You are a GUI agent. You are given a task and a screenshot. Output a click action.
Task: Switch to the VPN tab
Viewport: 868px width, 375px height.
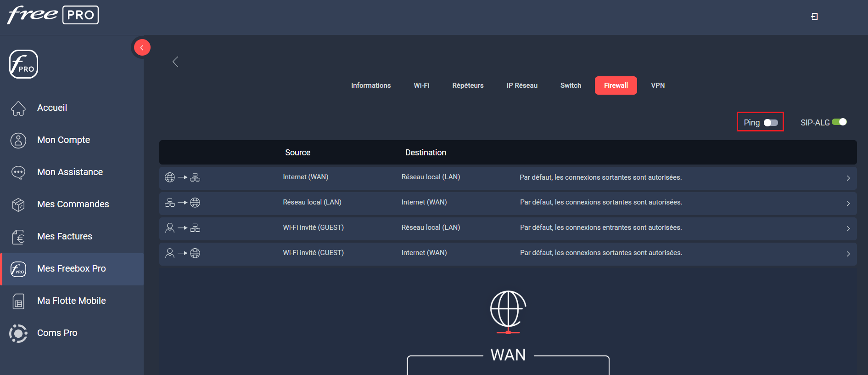657,85
